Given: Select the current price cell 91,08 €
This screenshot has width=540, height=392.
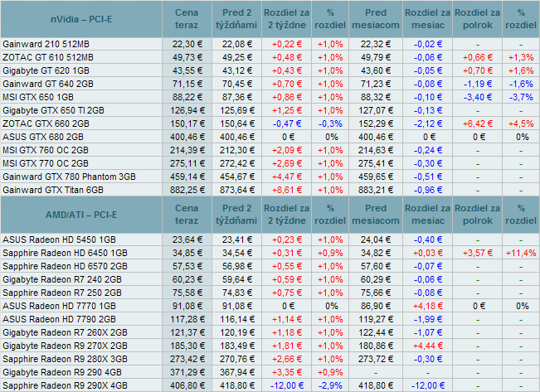Looking at the screenshot, I should [x=187, y=306].
